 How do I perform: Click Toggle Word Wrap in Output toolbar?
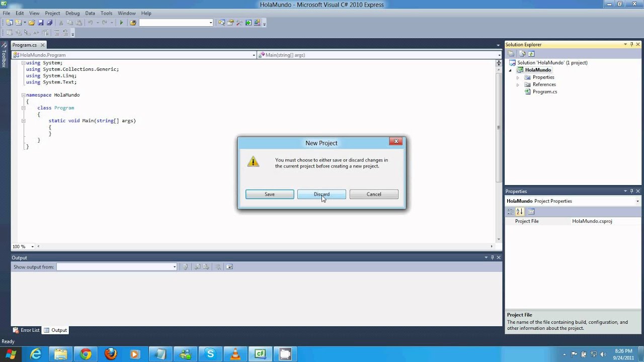tap(229, 267)
